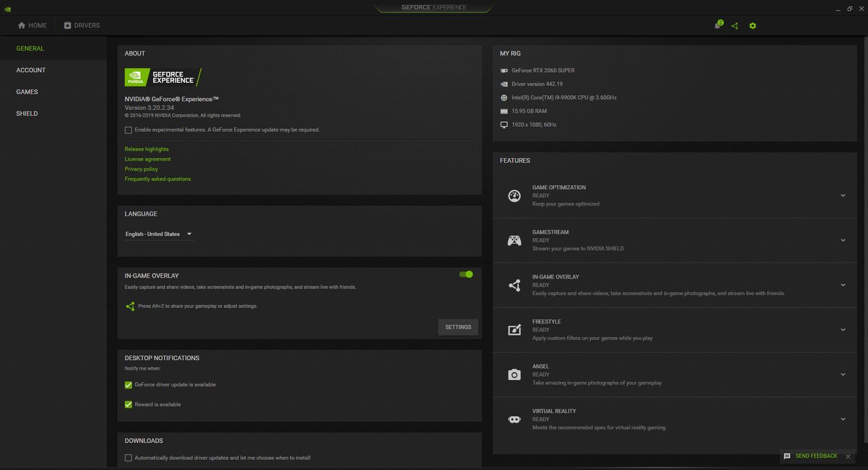Click the In-Game Overlay share icon in Features
The width and height of the screenshot is (868, 470).
point(514,285)
